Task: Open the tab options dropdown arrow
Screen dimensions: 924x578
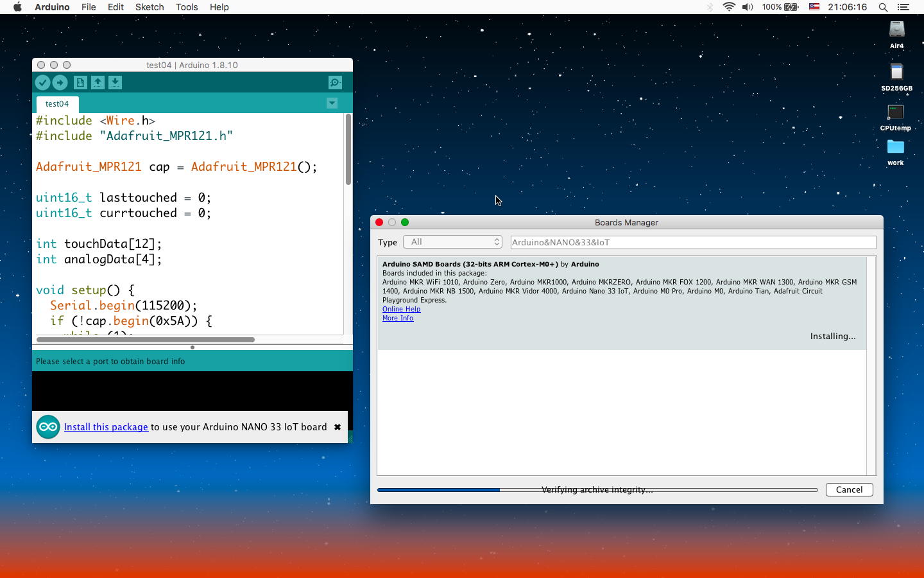Action: tap(332, 103)
